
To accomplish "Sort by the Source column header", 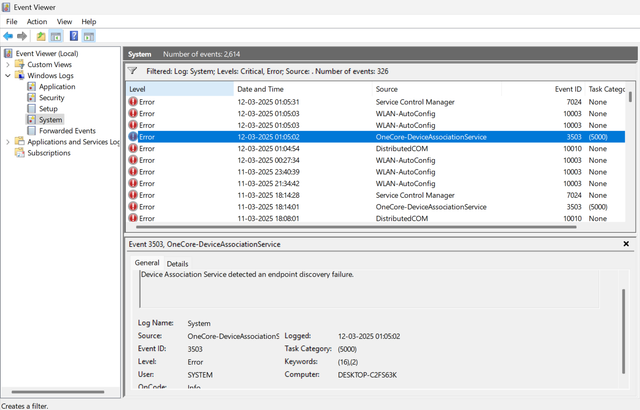I will point(436,89).
